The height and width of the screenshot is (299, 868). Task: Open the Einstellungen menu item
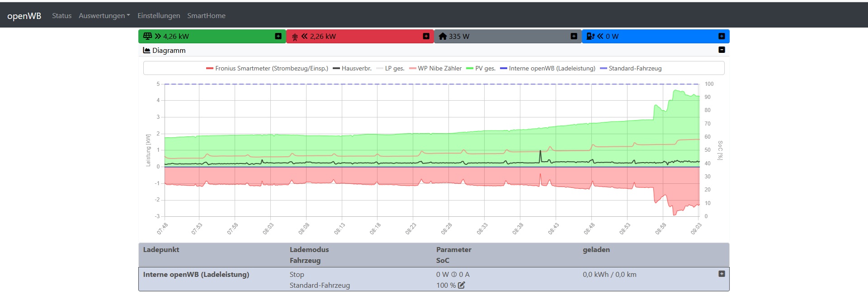pyautogui.click(x=159, y=16)
